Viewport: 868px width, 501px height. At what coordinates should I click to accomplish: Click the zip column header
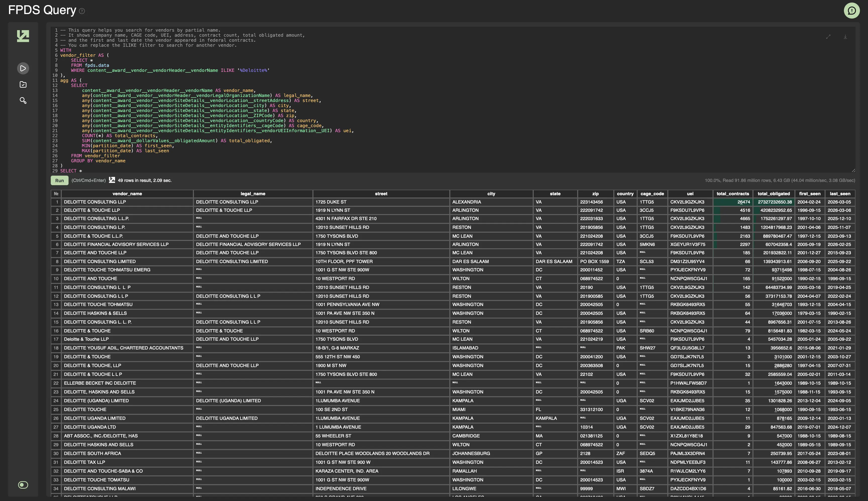pyautogui.click(x=595, y=194)
